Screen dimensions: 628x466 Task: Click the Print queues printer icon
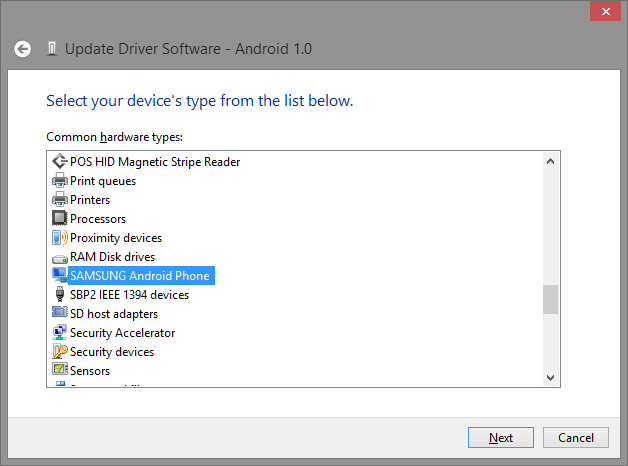click(59, 181)
